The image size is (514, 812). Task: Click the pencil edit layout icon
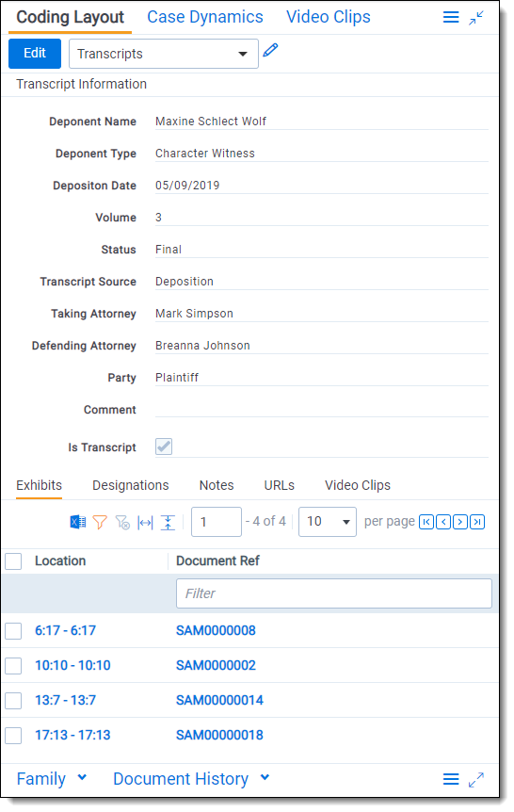point(270,50)
